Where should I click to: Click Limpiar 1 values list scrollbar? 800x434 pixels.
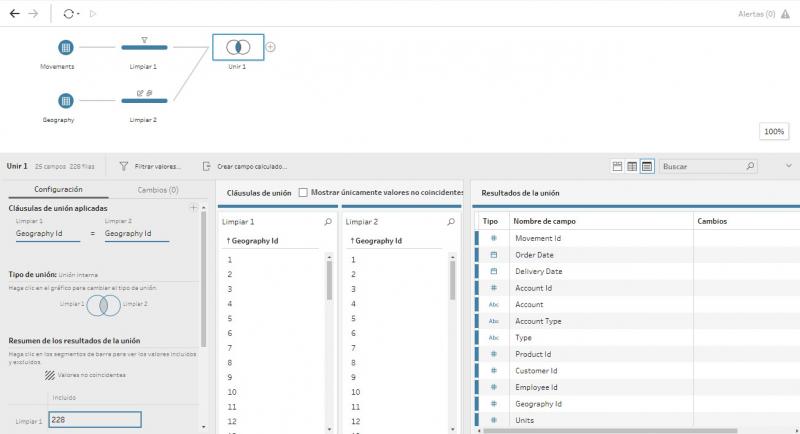[x=329, y=280]
